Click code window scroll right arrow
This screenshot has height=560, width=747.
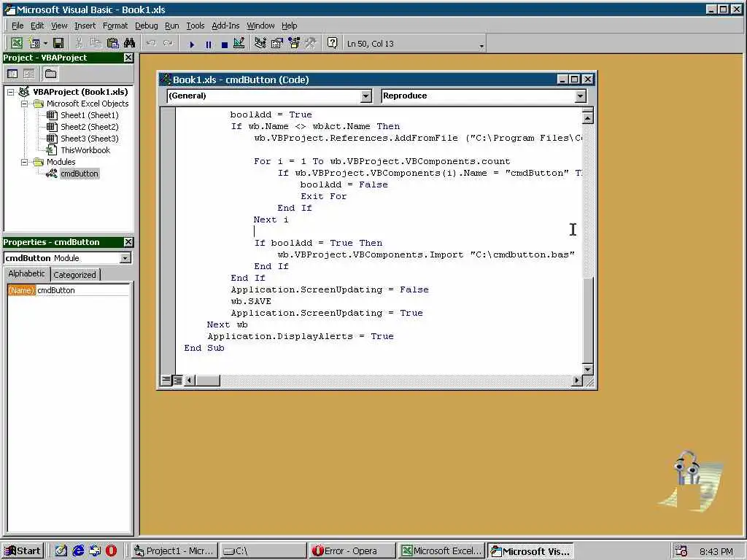576,381
